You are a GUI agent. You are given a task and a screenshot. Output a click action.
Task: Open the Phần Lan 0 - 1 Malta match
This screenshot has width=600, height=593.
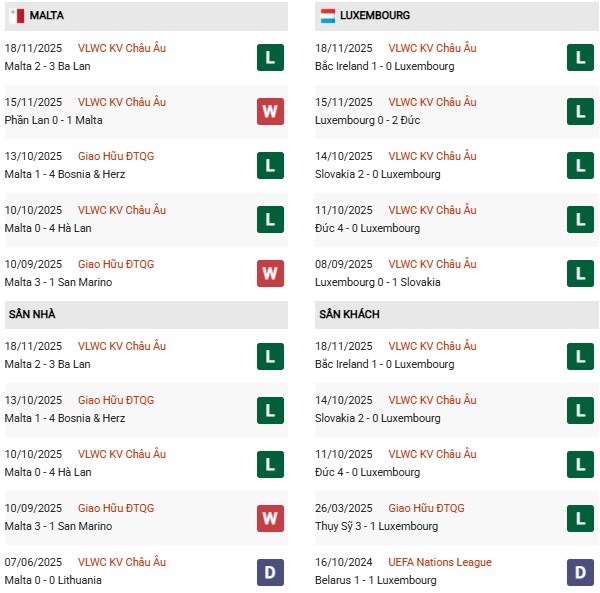pos(54,120)
